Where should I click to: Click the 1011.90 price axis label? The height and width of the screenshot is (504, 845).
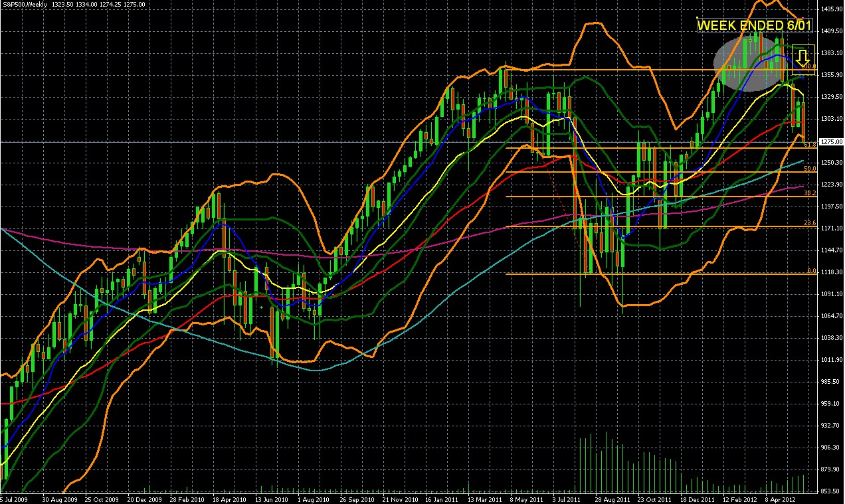click(831, 360)
